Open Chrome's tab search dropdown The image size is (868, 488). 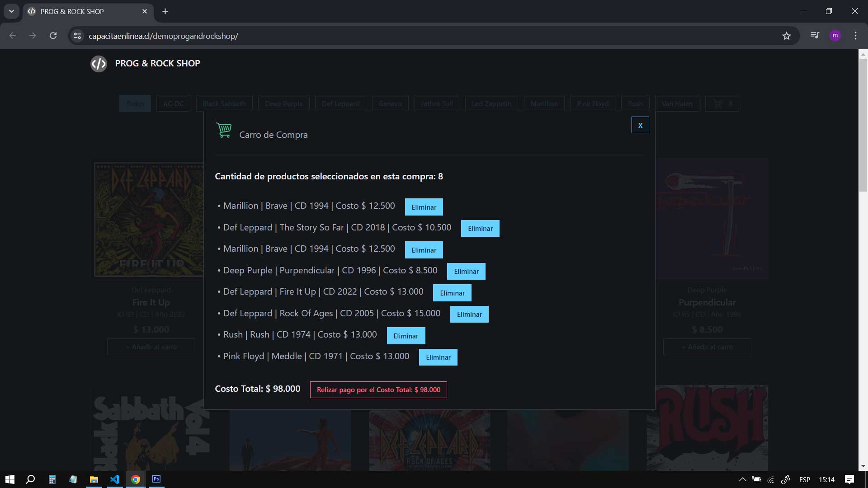[x=11, y=11]
